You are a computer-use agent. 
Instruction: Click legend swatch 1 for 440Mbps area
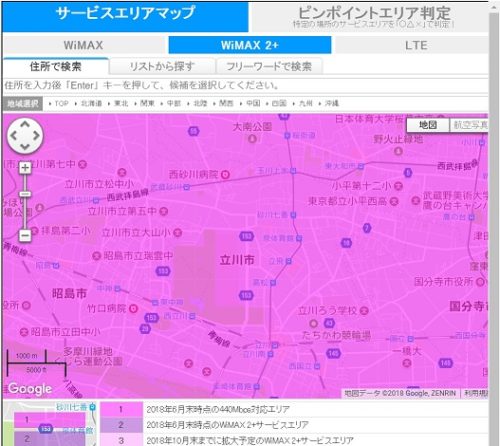121,409
